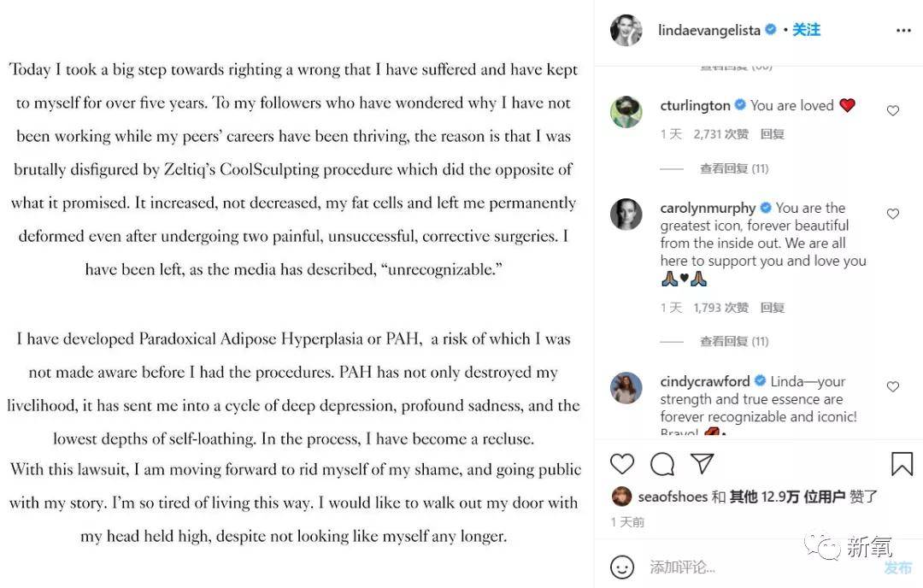
Task: Open linda evangelista profile avatar
Action: tap(626, 31)
